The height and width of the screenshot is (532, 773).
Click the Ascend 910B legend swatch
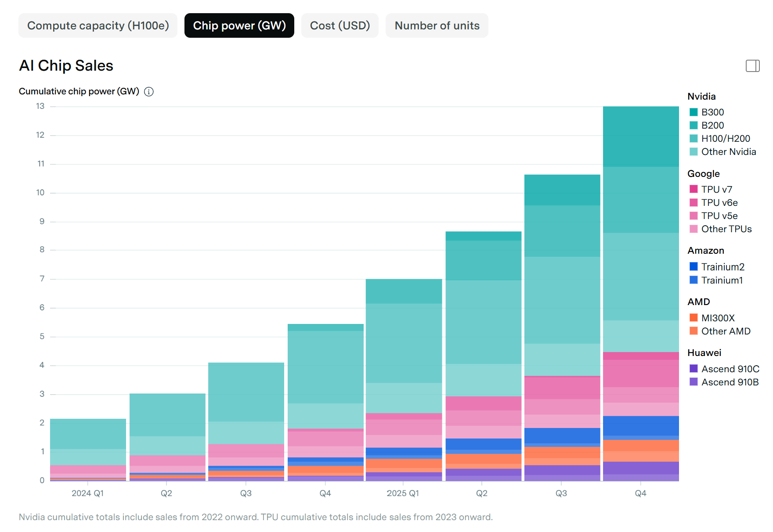click(694, 382)
